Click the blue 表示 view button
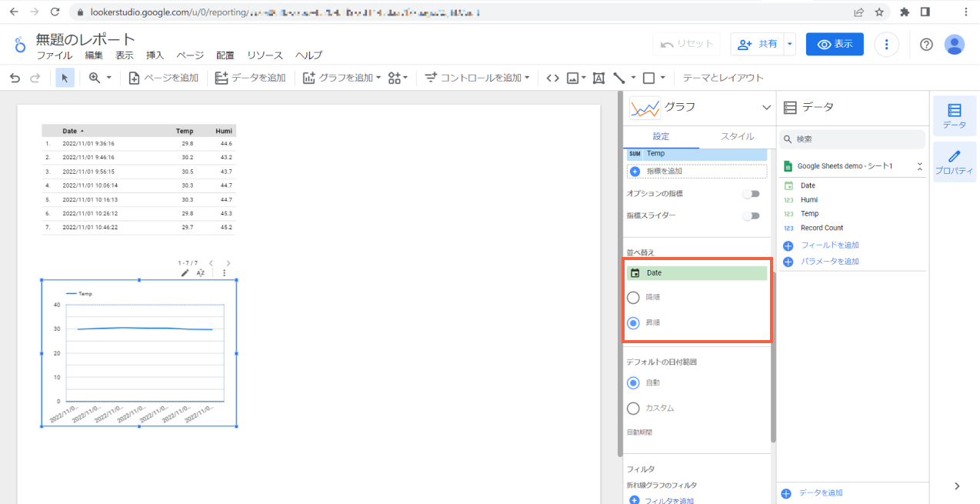 click(835, 45)
